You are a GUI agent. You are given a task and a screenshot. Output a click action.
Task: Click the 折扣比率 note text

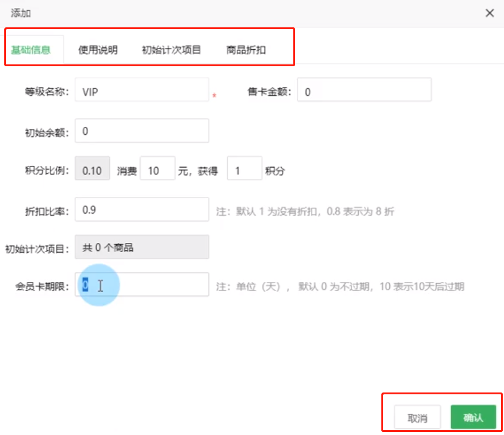click(305, 211)
